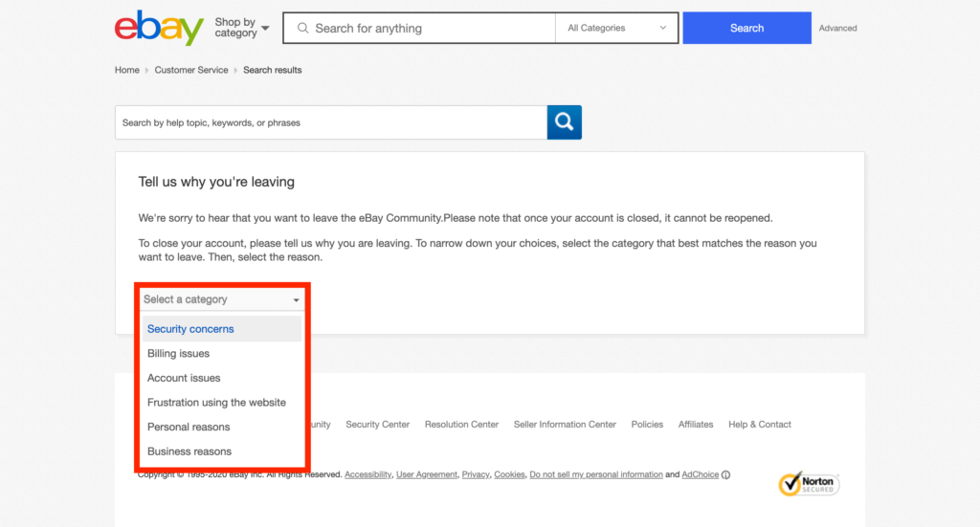980x527 pixels.
Task: Click the User Agreement link
Action: tap(426, 474)
